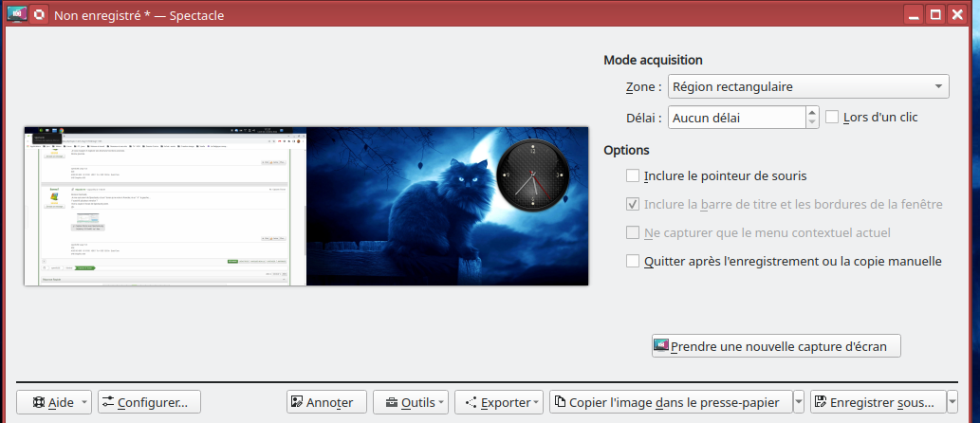Enable the Lors d'un clic checkbox
Image resolution: width=980 pixels, height=423 pixels.
[x=833, y=118]
